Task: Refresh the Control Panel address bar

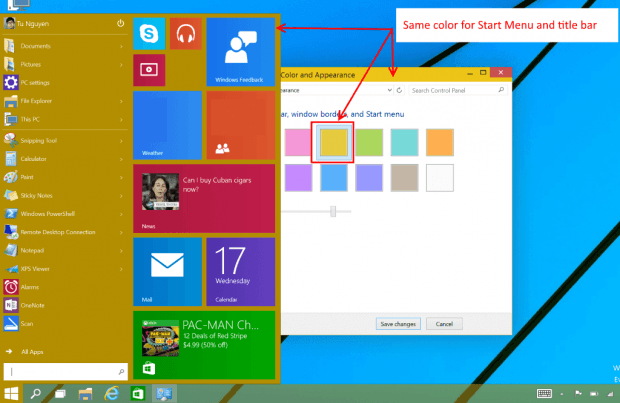Action: [399, 90]
